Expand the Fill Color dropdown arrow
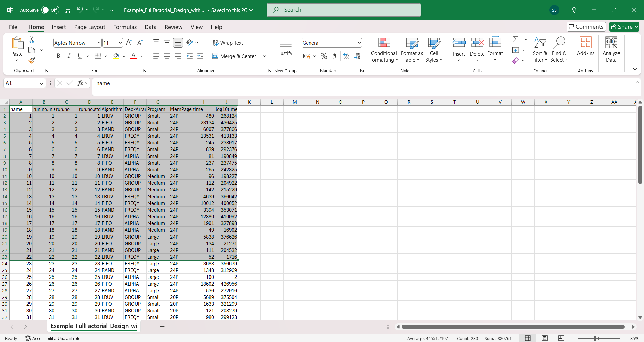 123,56
